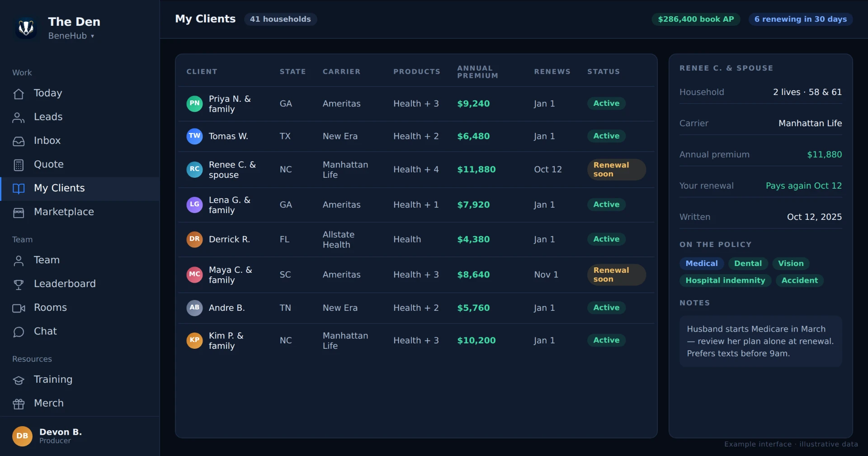
Task: Sort by Renews column header
Action: [x=552, y=71]
